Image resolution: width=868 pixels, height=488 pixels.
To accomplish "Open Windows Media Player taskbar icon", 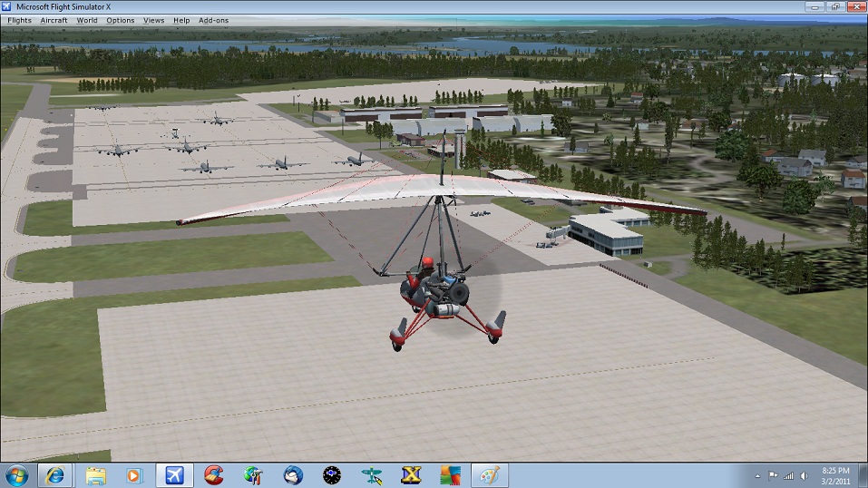I will point(135,475).
